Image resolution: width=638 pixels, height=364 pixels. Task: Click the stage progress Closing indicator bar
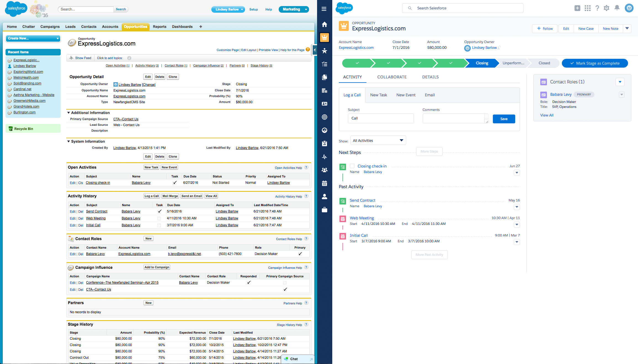[482, 63]
